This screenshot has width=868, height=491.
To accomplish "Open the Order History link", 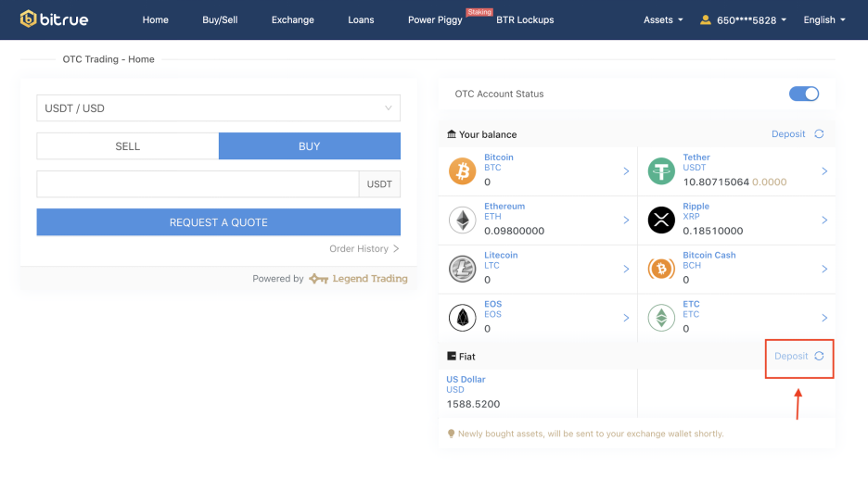I will (364, 248).
